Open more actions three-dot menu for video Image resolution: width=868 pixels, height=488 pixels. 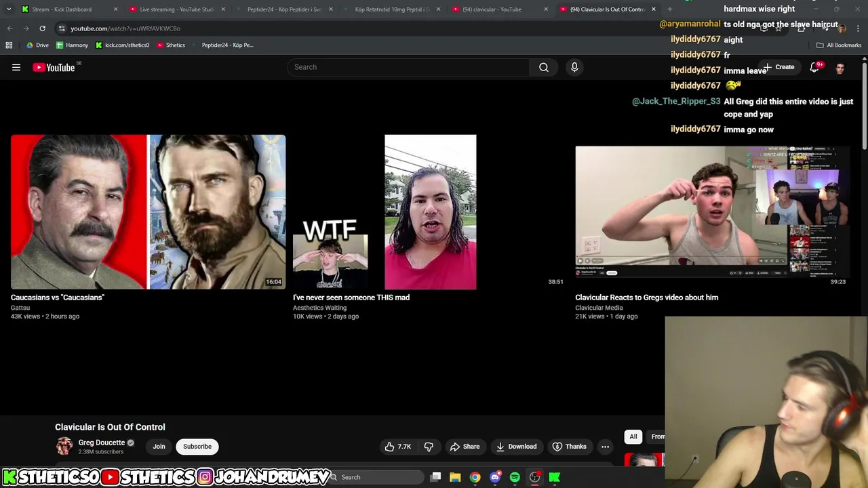coord(605,447)
